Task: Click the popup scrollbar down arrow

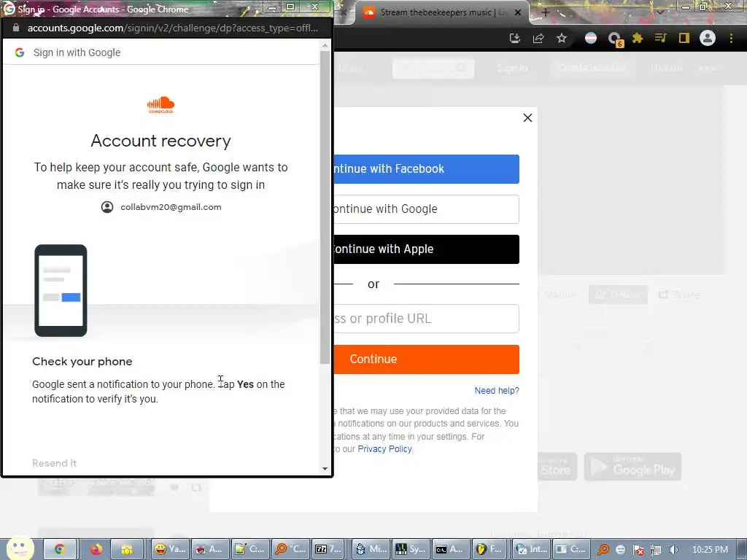Action: [325, 469]
